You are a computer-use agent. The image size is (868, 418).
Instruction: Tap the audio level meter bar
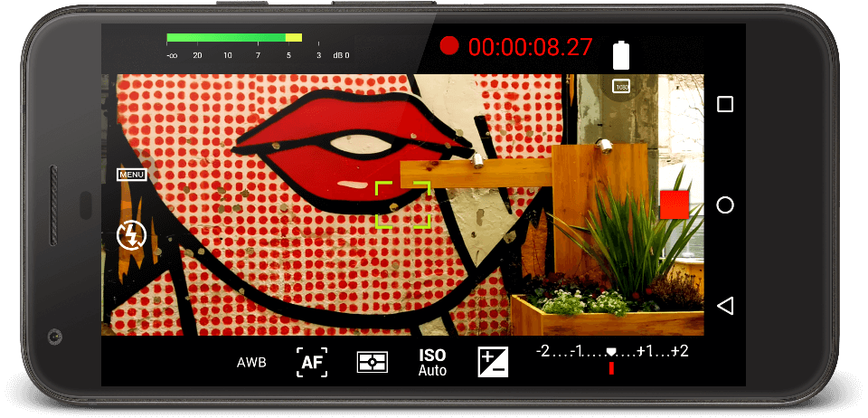pyautogui.click(x=234, y=38)
